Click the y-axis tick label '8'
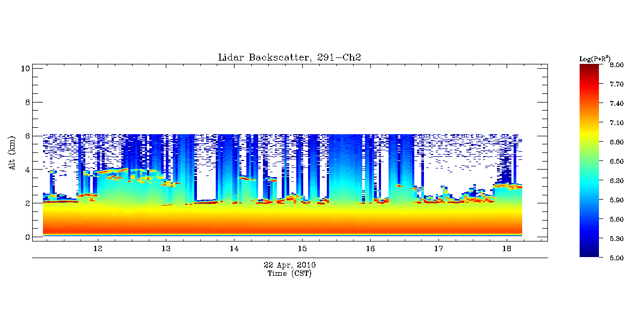Screen dimensions: 644x322 click(26, 102)
